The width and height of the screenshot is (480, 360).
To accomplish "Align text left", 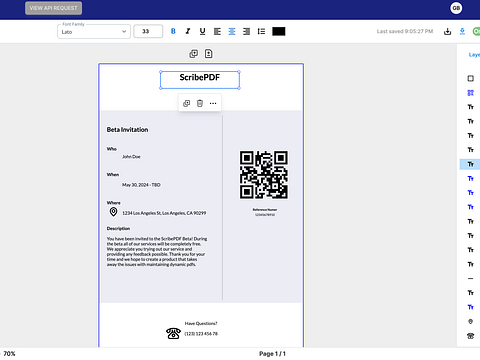I will point(217,31).
